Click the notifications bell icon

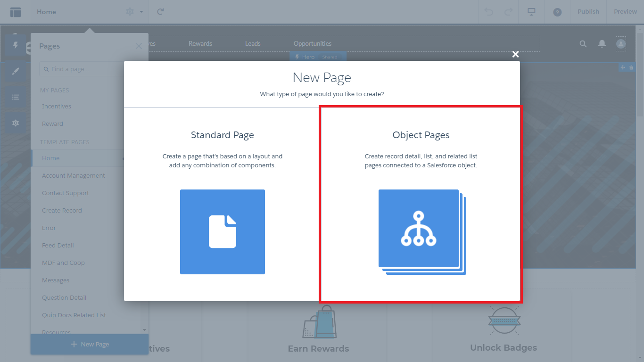[602, 44]
